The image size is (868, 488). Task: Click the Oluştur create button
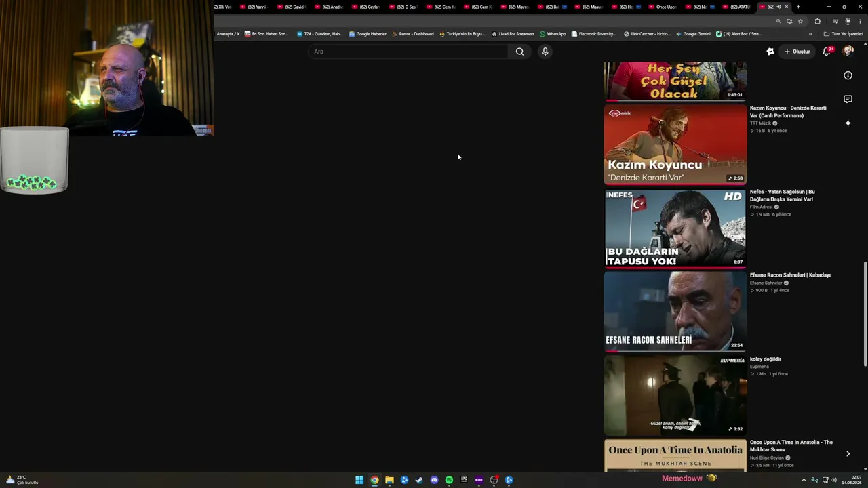(797, 52)
